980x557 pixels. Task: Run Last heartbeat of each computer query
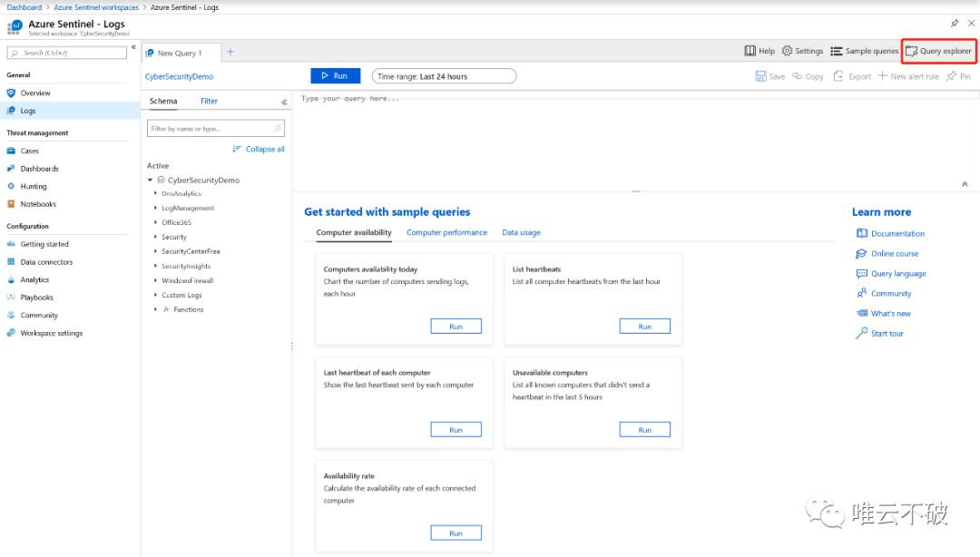(456, 429)
